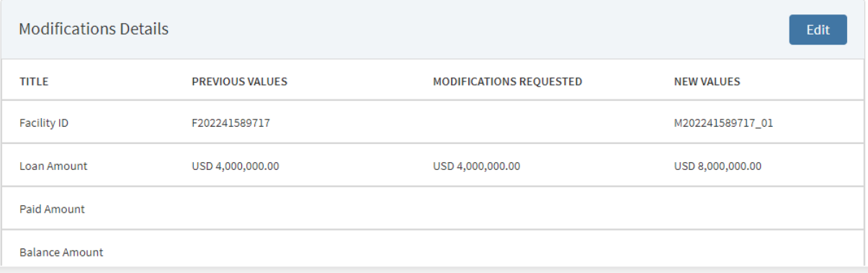This screenshot has width=868, height=273.
Task: Click empty modifications cell in Paid Amount row
Action: (x=544, y=209)
